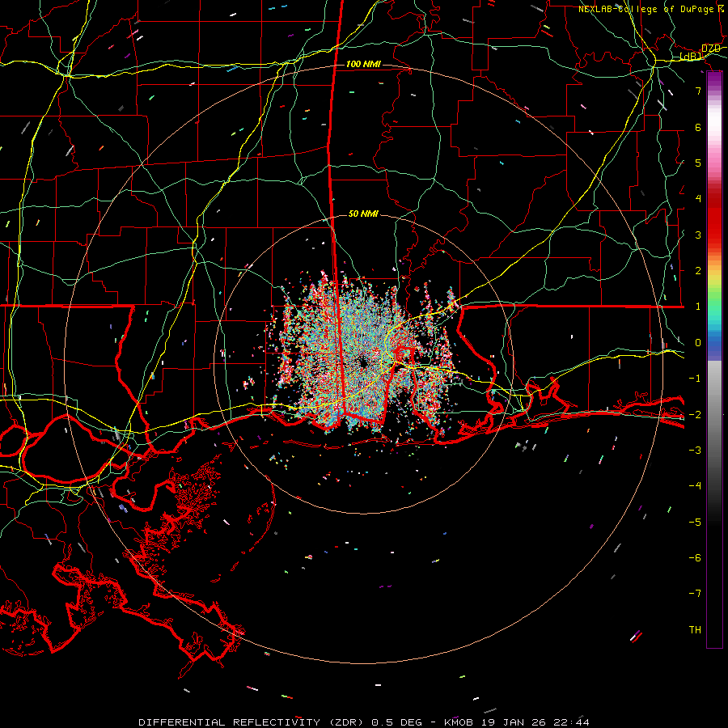Select the "3" tick label on the color scale
The width and height of the screenshot is (728, 728).
[698, 235]
